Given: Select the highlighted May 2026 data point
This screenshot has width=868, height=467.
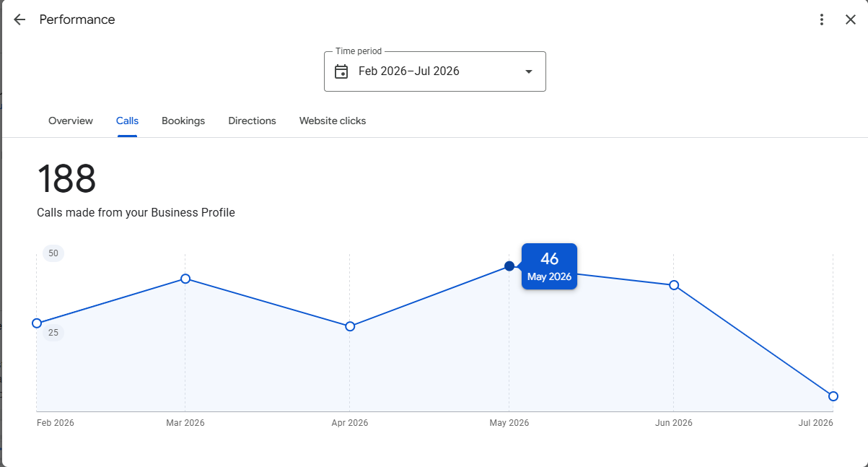Looking at the screenshot, I should click(x=509, y=266).
